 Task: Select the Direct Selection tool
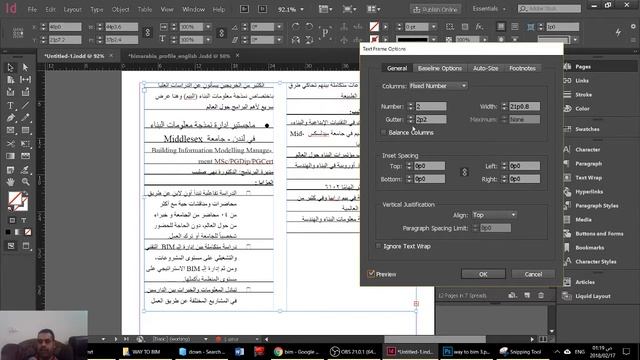(x=25, y=67)
